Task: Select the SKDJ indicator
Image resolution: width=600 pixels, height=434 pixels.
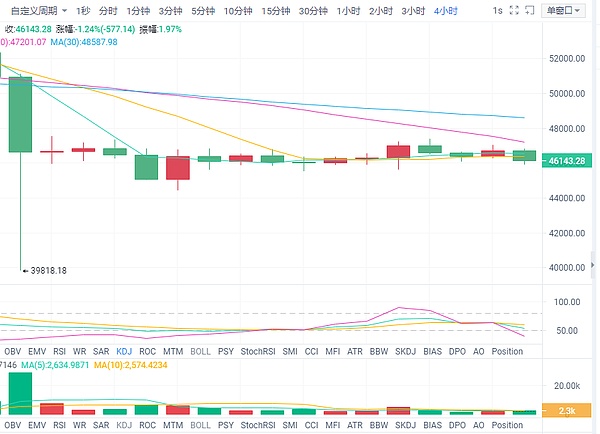Action: [407, 352]
